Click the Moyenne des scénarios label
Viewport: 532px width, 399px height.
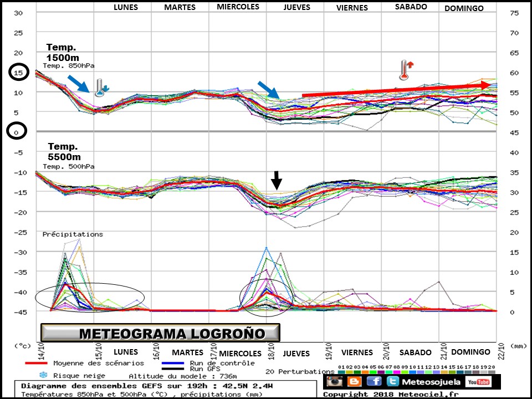99,363
